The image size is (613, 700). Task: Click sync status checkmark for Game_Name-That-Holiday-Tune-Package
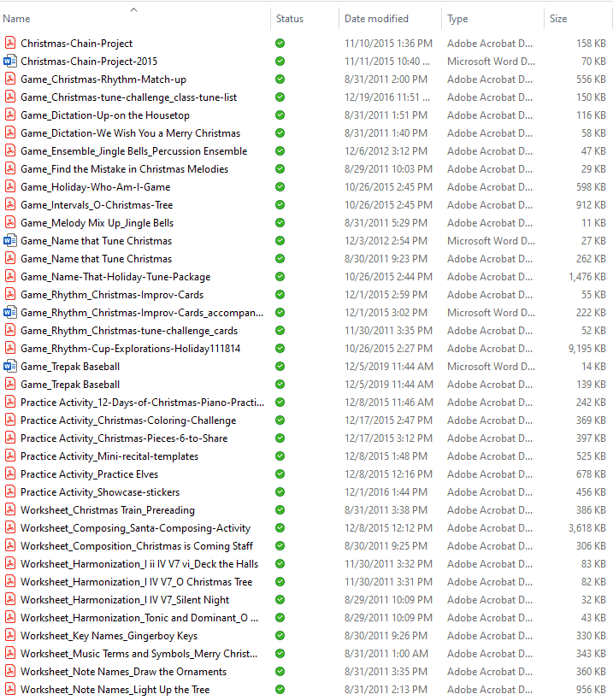click(280, 277)
